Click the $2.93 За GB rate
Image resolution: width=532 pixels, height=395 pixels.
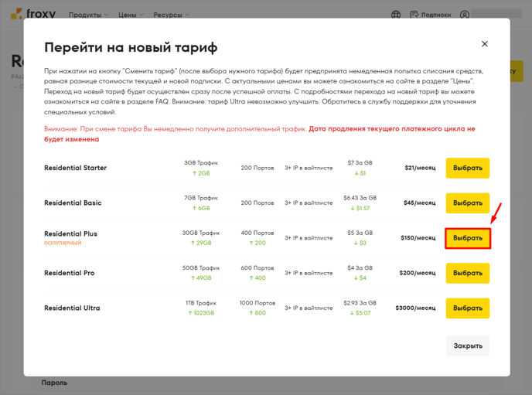pos(360,303)
